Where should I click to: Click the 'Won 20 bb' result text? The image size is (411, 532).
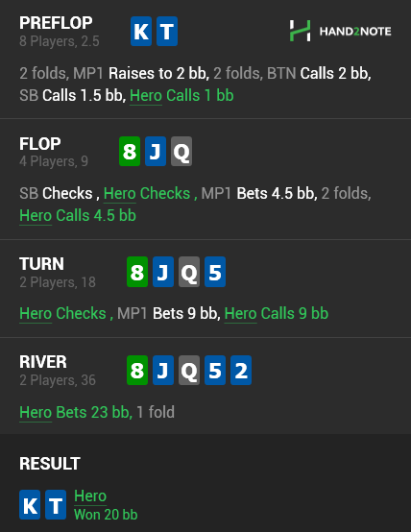(x=106, y=515)
